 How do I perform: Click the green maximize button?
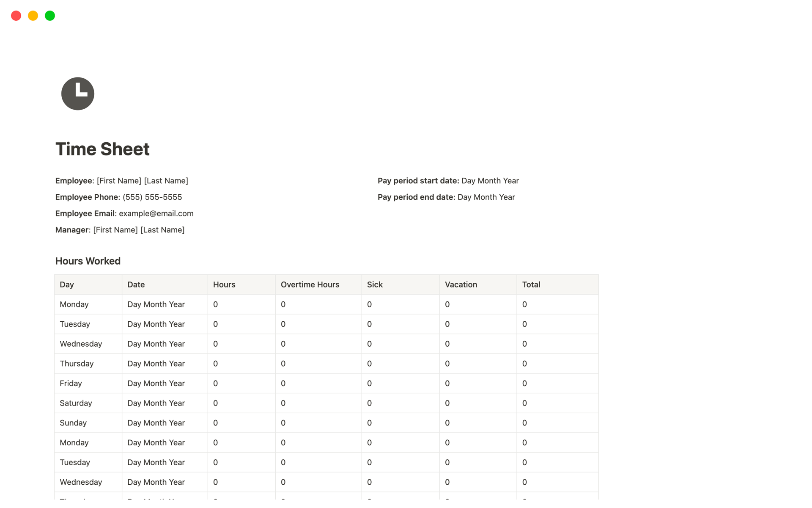point(51,16)
